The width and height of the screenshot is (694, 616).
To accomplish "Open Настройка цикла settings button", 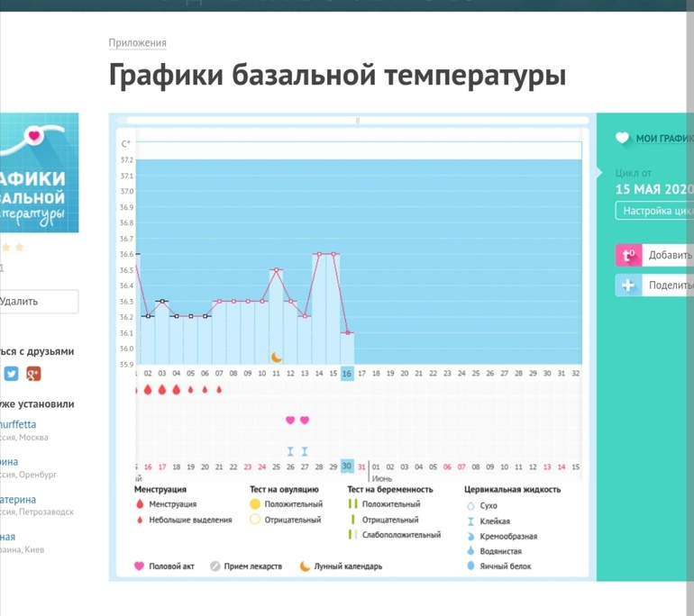I will click(655, 211).
